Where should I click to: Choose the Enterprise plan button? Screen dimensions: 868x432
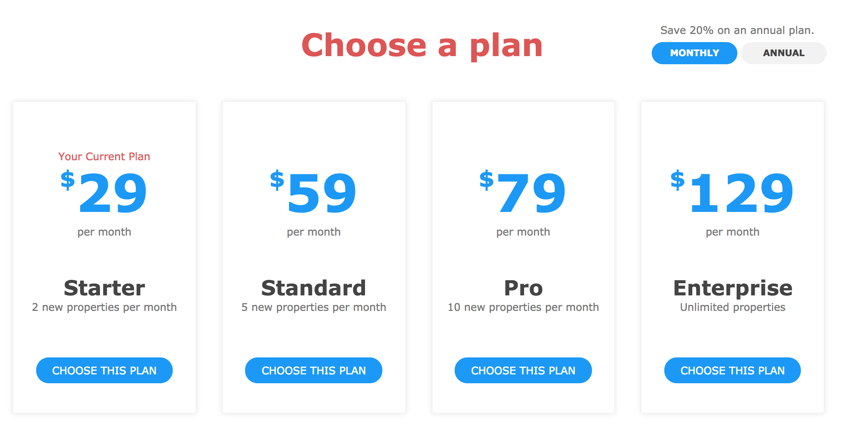click(x=732, y=370)
